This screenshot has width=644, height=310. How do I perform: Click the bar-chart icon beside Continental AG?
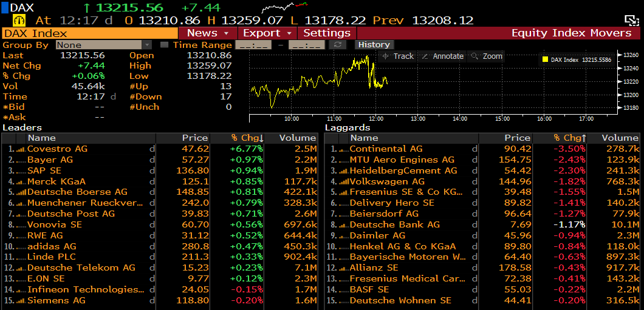pyautogui.click(x=343, y=149)
